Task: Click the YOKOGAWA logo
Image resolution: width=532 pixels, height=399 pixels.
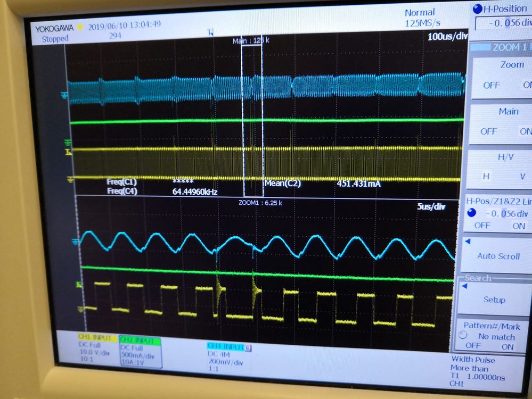Action: (54, 29)
